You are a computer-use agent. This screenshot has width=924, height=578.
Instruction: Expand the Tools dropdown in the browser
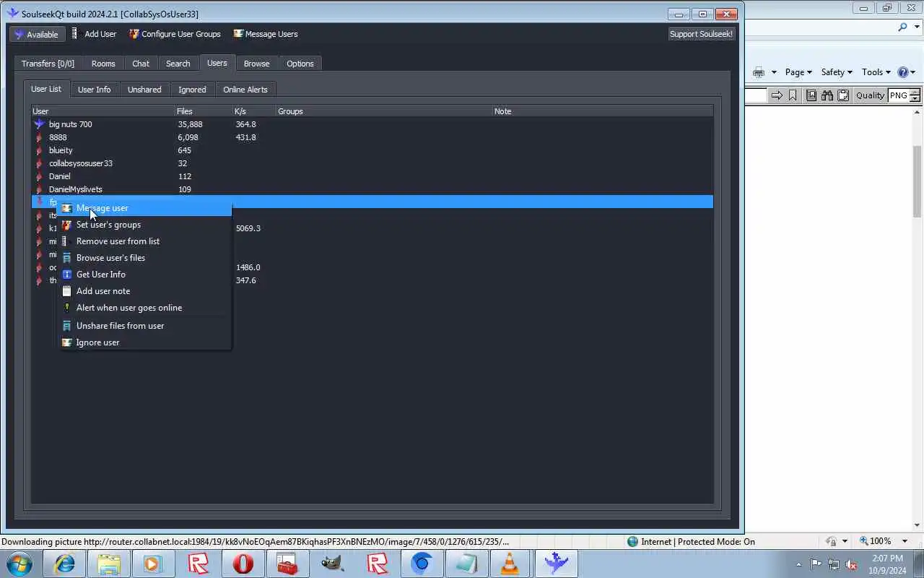(x=877, y=72)
